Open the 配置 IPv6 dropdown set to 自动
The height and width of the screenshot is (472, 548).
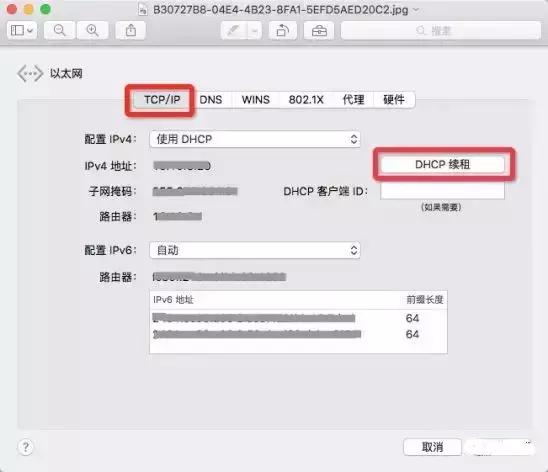point(255,250)
